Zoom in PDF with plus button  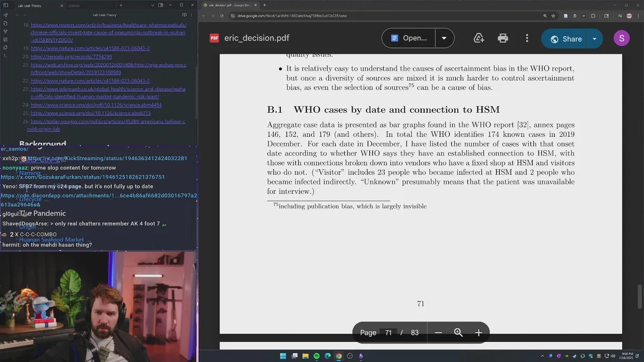click(478, 332)
